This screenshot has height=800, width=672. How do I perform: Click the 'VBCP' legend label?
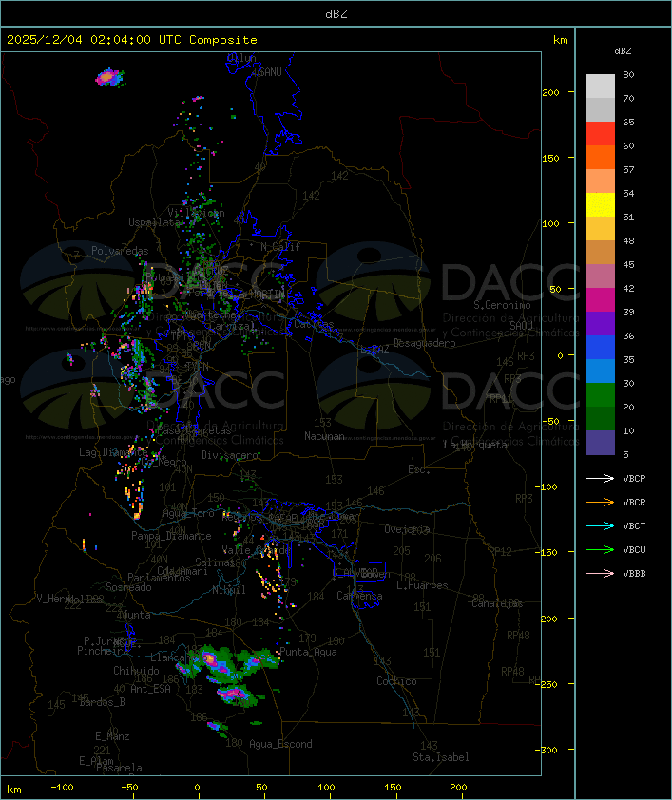pos(634,479)
